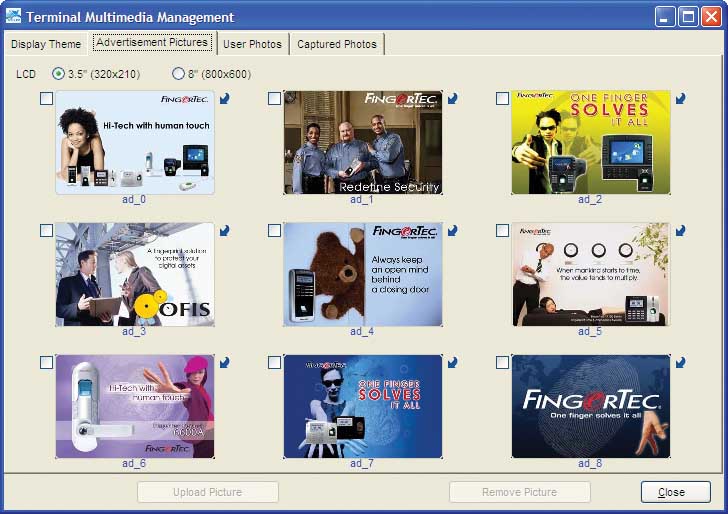Image resolution: width=728 pixels, height=514 pixels.
Task: Enable the checkbox for picture ad_4
Action: 274,230
